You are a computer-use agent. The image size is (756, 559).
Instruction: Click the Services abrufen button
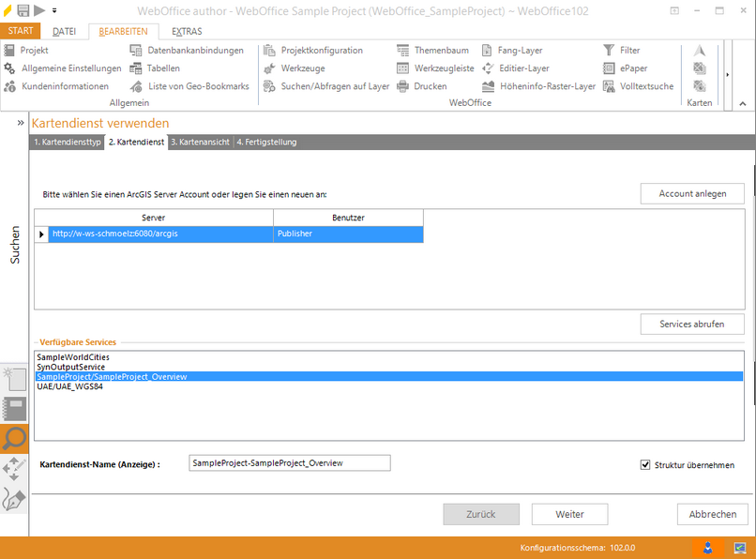[692, 324]
